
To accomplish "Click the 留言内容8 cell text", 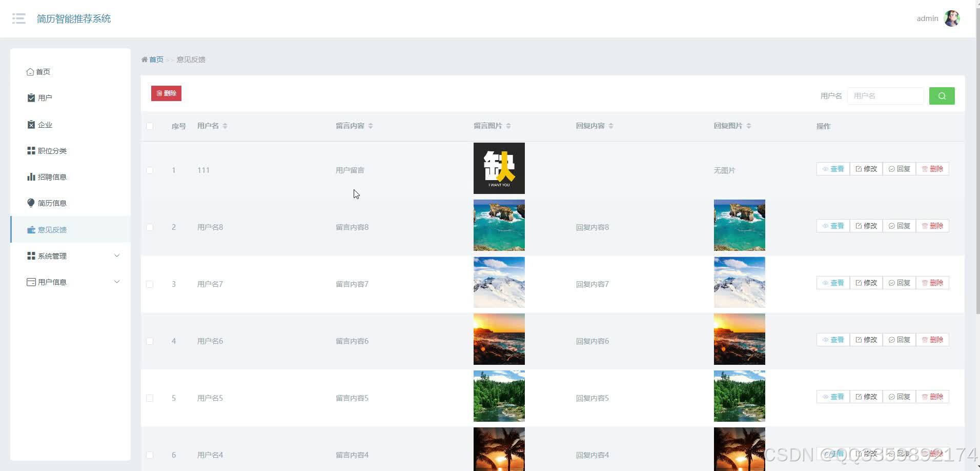I will click(x=352, y=227).
